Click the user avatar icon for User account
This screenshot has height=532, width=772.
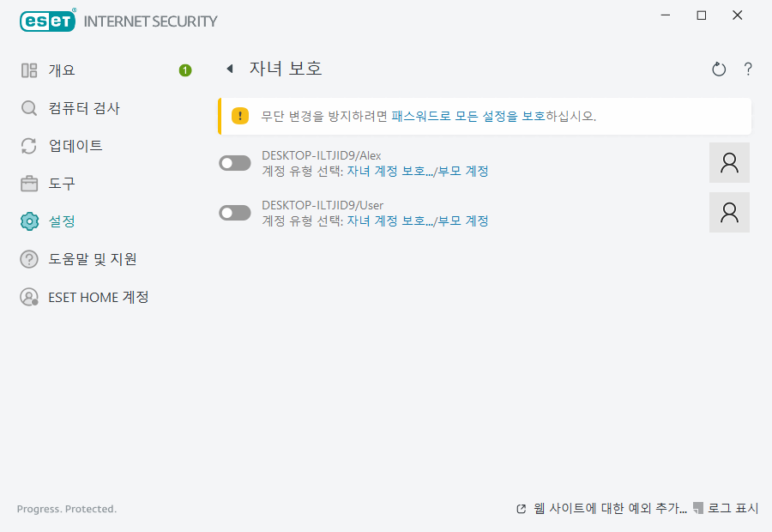click(729, 212)
